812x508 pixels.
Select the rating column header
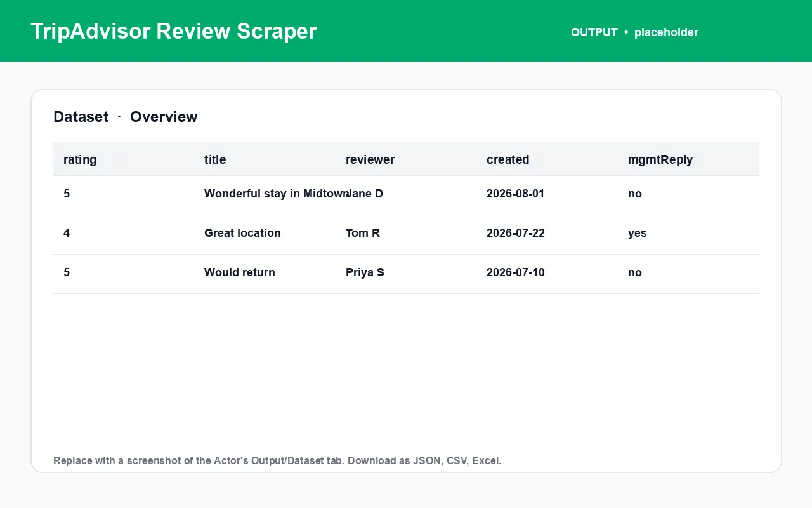[x=80, y=159]
